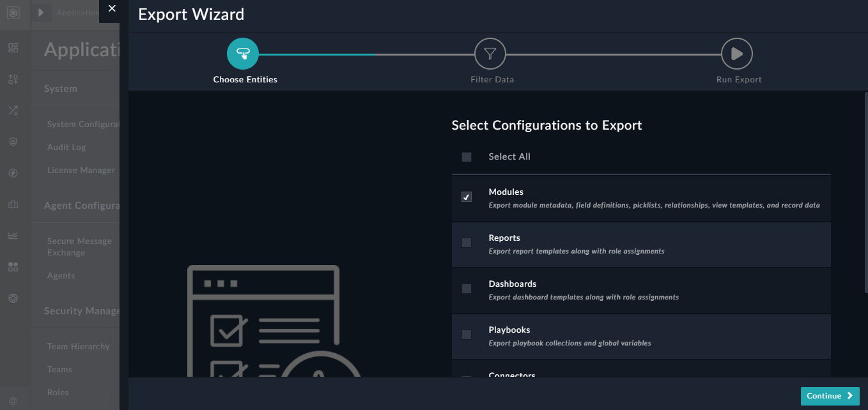The width and height of the screenshot is (868, 410).
Task: Click the Run Export play icon
Action: pyautogui.click(x=736, y=54)
